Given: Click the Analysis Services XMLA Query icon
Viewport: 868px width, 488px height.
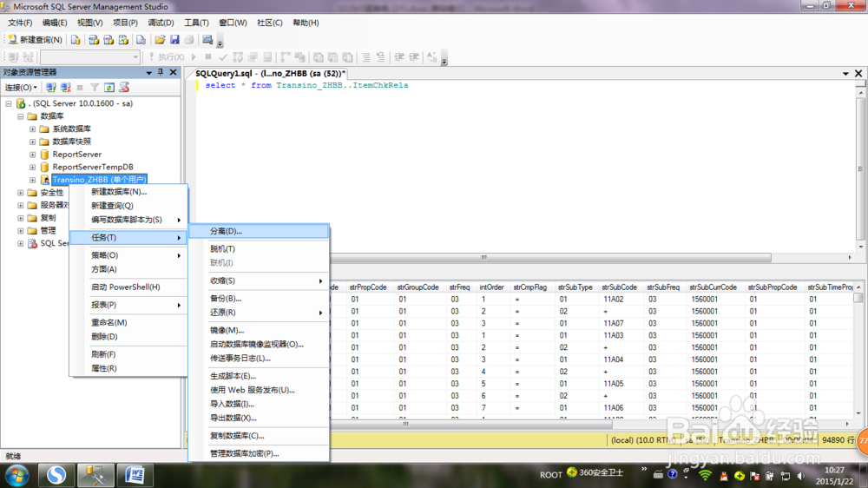Looking at the screenshot, I should 123,40.
